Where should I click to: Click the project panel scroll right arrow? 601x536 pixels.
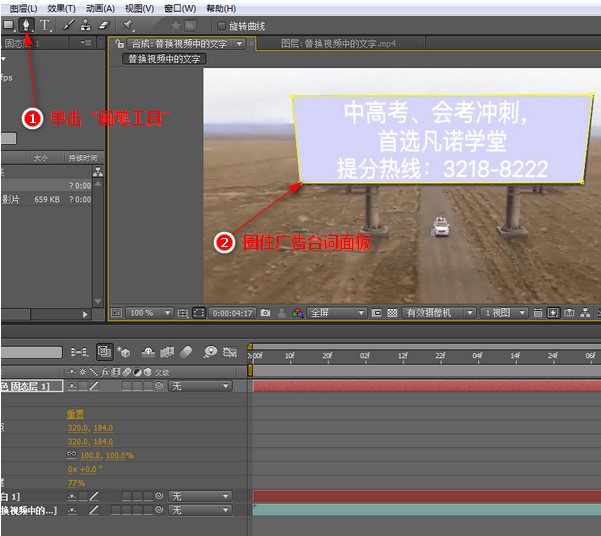click(x=85, y=314)
